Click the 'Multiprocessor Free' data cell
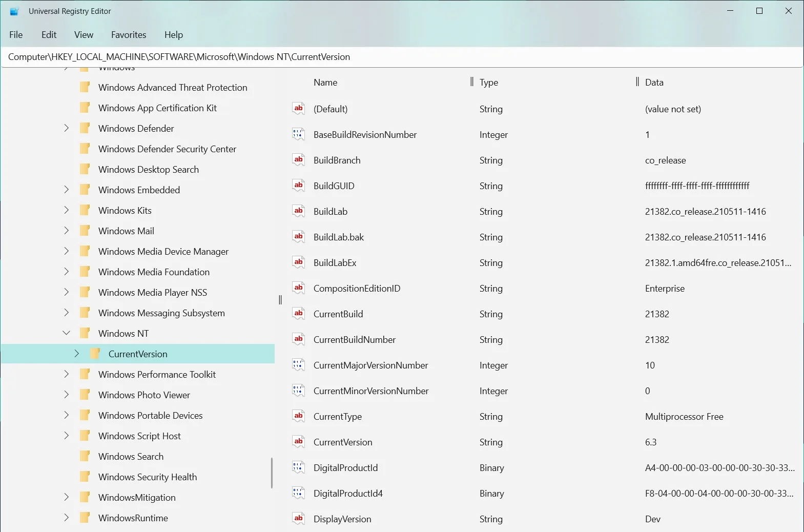 coord(684,417)
